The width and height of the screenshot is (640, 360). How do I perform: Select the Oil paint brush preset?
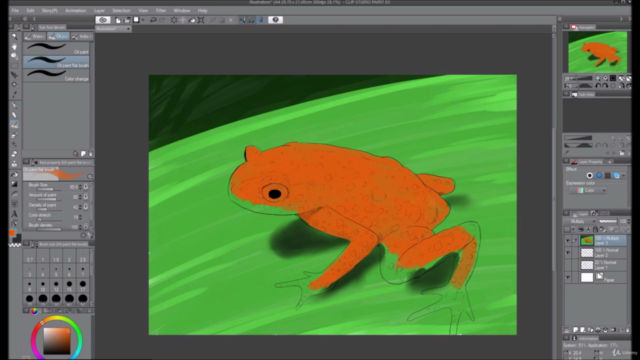[56, 48]
